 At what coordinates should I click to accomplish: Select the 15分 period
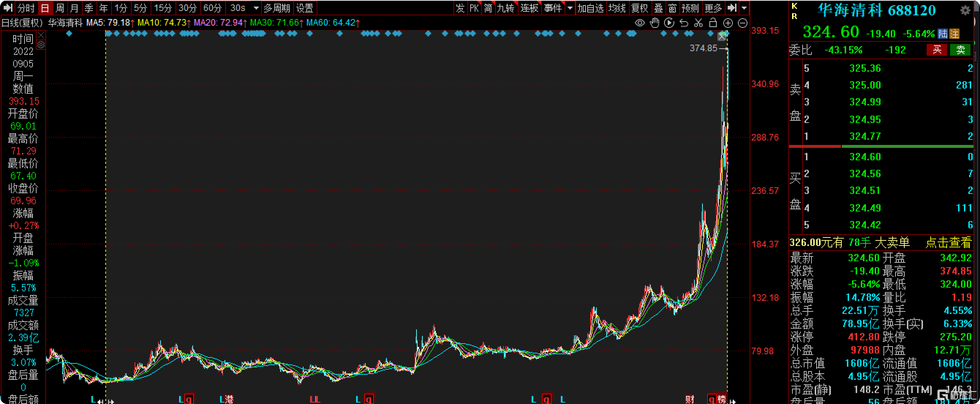point(163,8)
